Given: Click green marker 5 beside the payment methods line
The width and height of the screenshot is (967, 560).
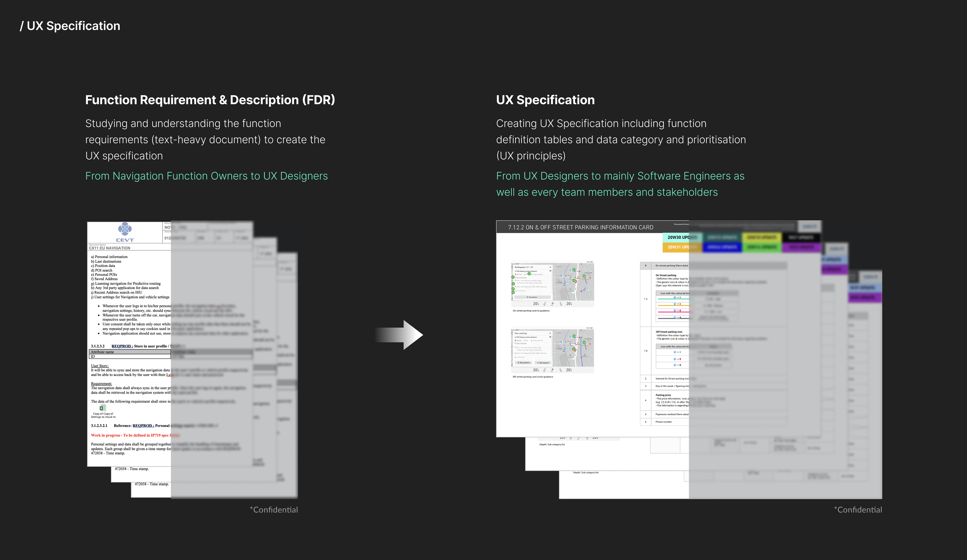Looking at the screenshot, I should pyautogui.click(x=513, y=289).
